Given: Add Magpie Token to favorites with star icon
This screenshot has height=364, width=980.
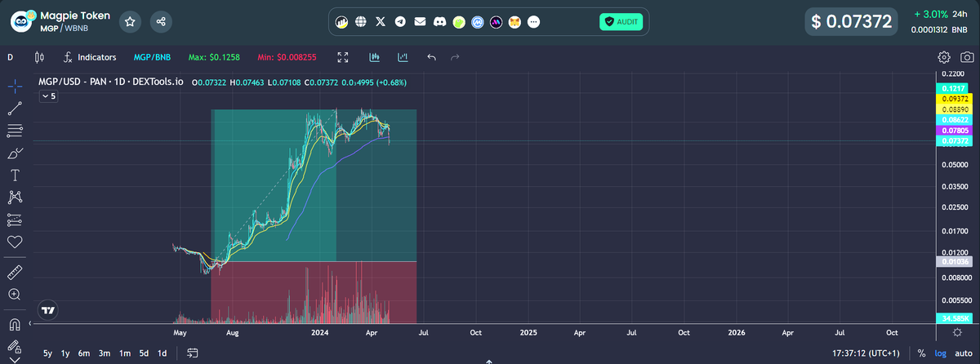Looking at the screenshot, I should pyautogui.click(x=130, y=22).
